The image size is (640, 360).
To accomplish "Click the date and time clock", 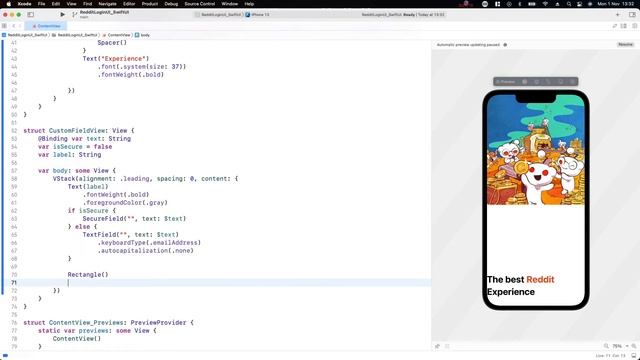I will 616,4.
